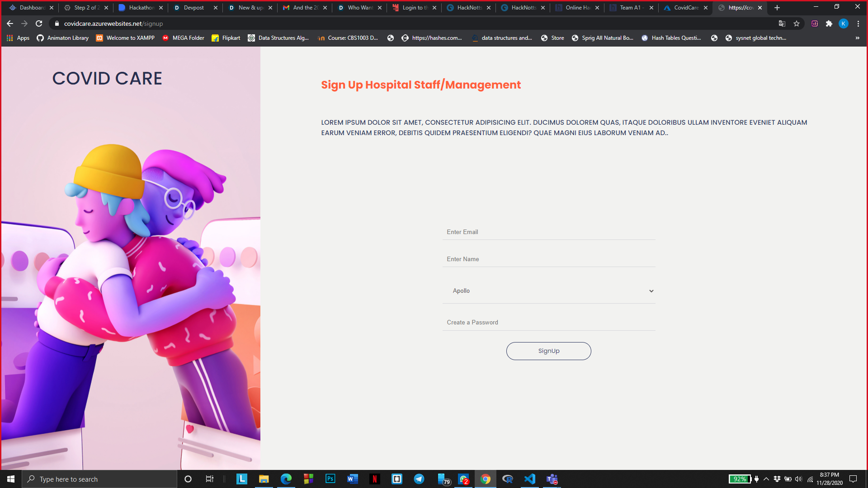The image size is (868, 488).
Task: Click the Enter Email field
Action: (549, 232)
